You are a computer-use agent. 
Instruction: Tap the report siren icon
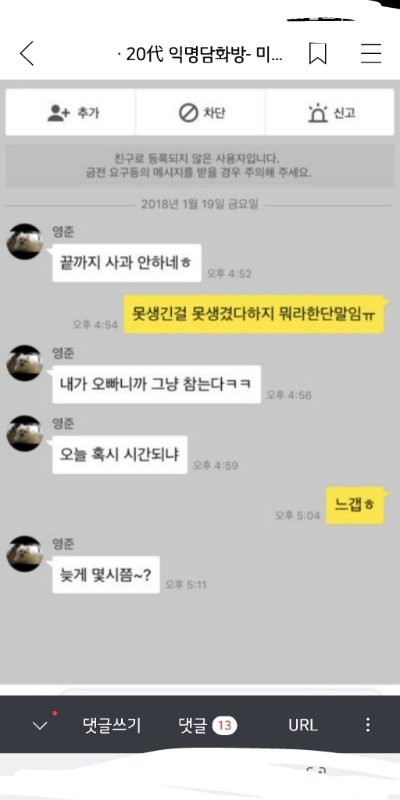[x=318, y=113]
